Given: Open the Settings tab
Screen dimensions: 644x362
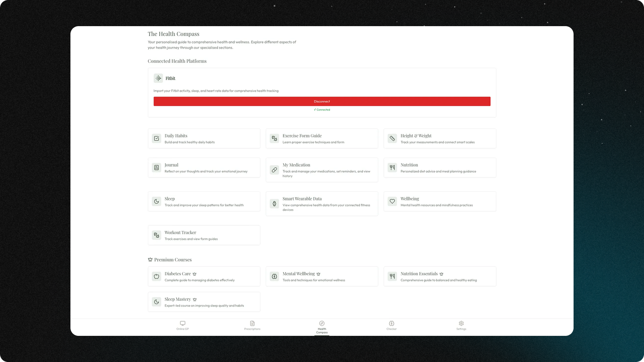Looking at the screenshot, I should point(461,326).
